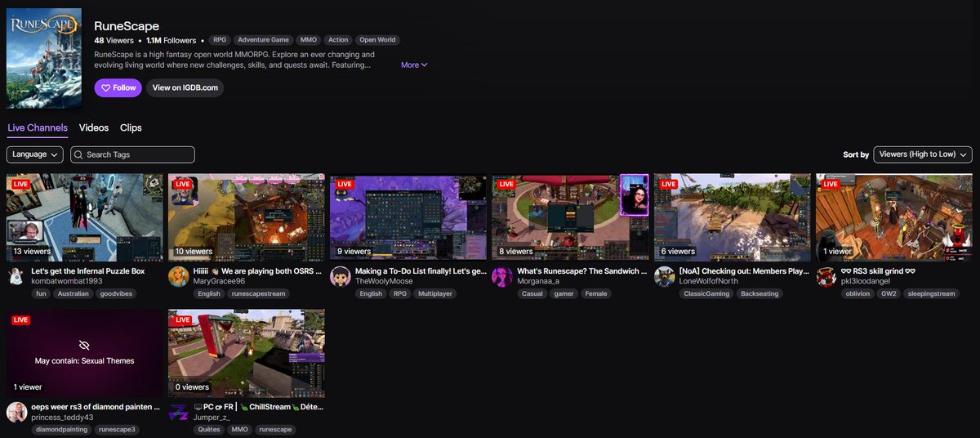Open Morganaa_a stream thumbnail
This screenshot has height=438, width=980.
pos(571,217)
